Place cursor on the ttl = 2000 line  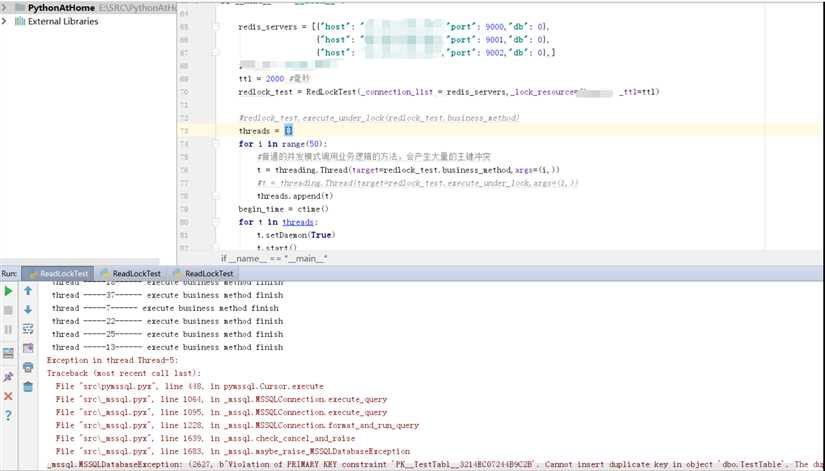click(274, 79)
